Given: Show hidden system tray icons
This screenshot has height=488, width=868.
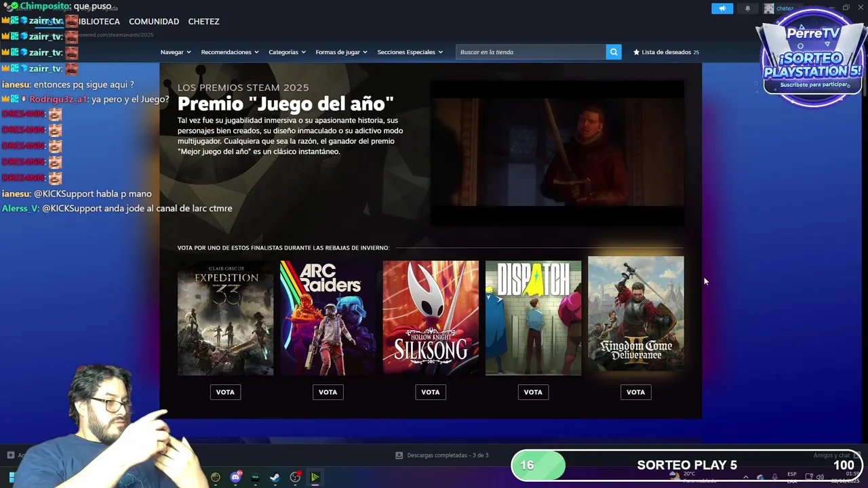Looking at the screenshot, I should coord(745,477).
